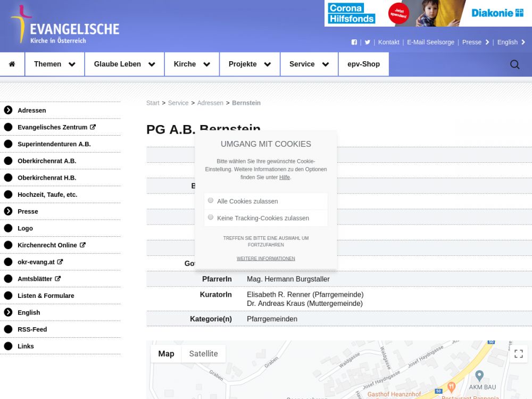The width and height of the screenshot is (532, 399).
Task: Click the Evangelische Kirche logo
Action: pyautogui.click(x=65, y=26)
